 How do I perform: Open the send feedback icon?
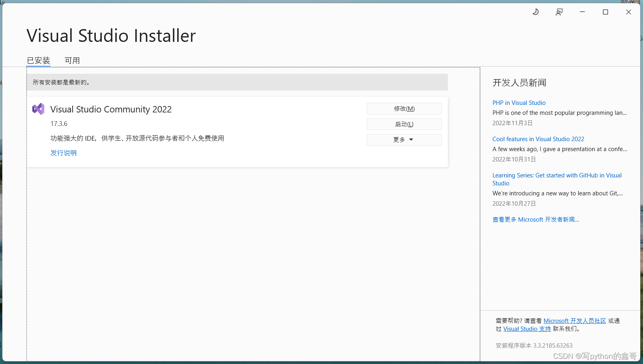pyautogui.click(x=559, y=12)
